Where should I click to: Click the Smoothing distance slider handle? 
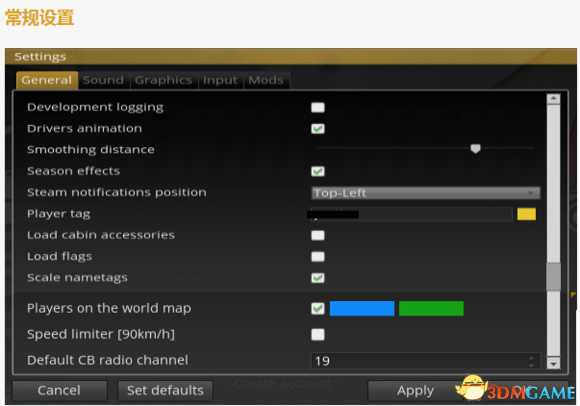(x=475, y=149)
